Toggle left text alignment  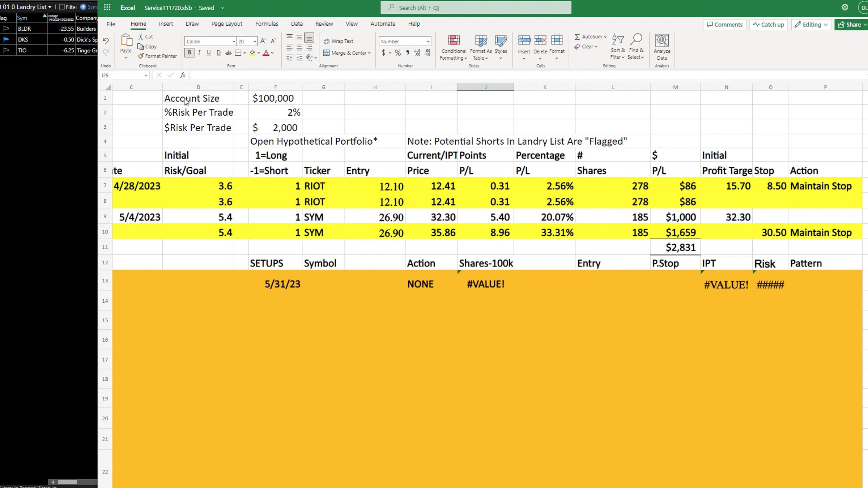point(289,47)
